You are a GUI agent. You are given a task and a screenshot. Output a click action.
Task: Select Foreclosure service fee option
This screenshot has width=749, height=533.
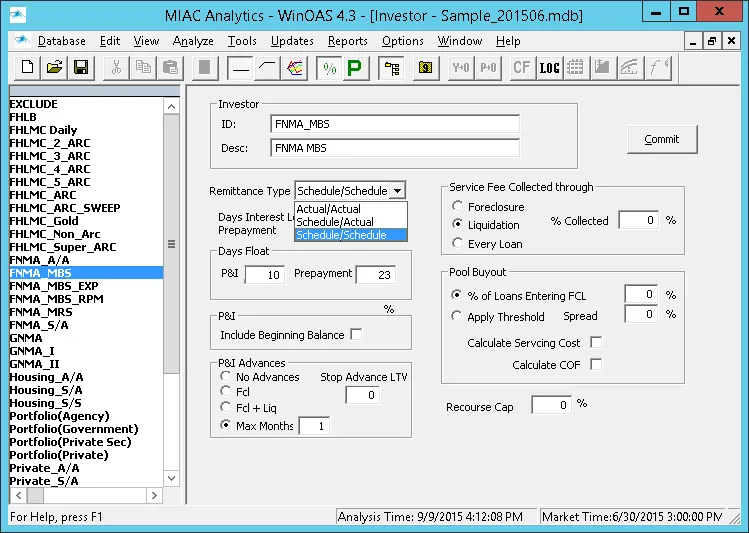[x=457, y=206]
